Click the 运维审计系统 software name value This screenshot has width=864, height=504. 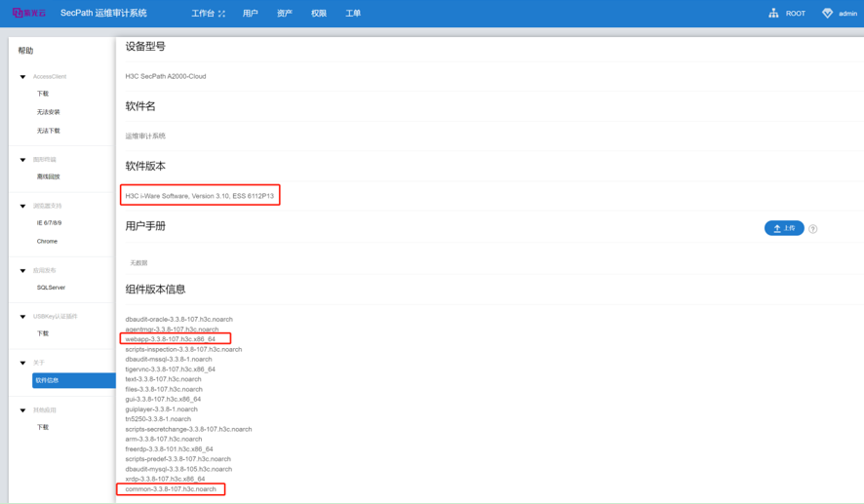(x=145, y=136)
